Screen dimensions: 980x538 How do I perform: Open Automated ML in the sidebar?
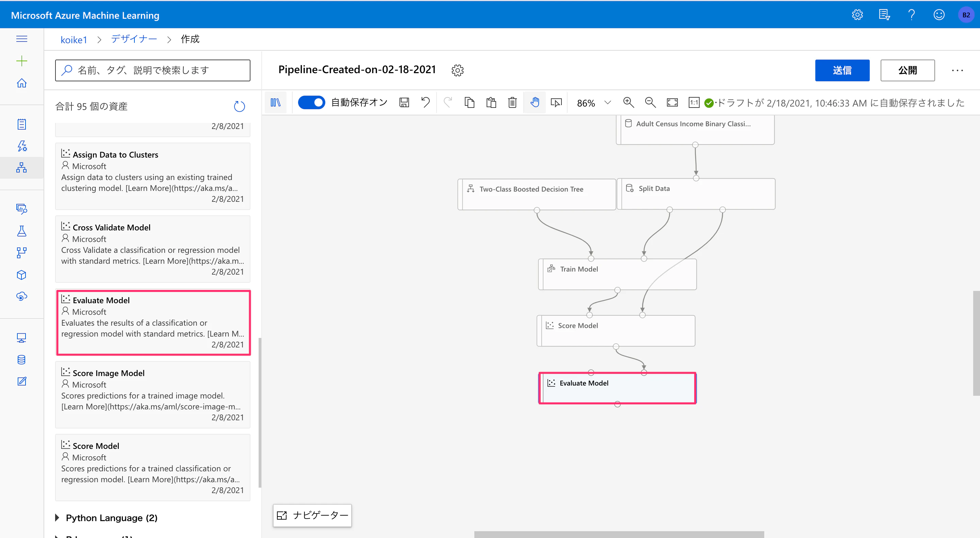coord(22,146)
